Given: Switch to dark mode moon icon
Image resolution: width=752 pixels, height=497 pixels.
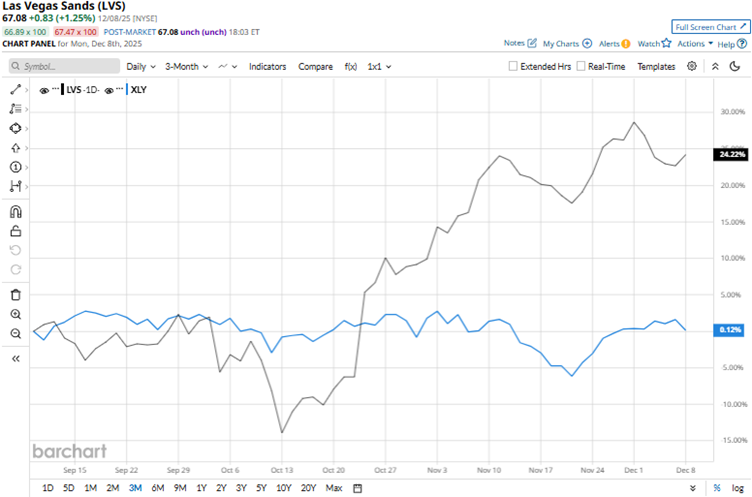Looking at the screenshot, I should [x=737, y=66].
